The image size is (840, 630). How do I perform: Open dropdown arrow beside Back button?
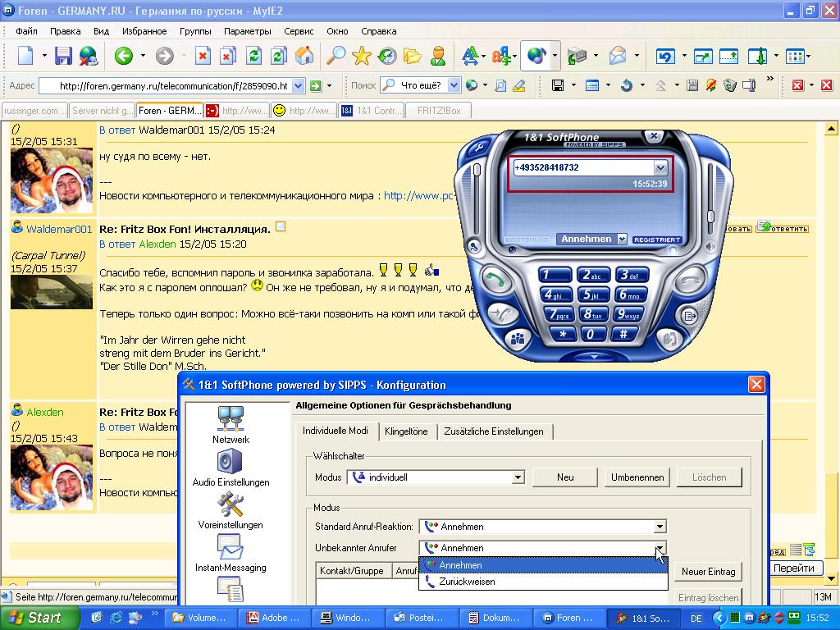(x=143, y=56)
